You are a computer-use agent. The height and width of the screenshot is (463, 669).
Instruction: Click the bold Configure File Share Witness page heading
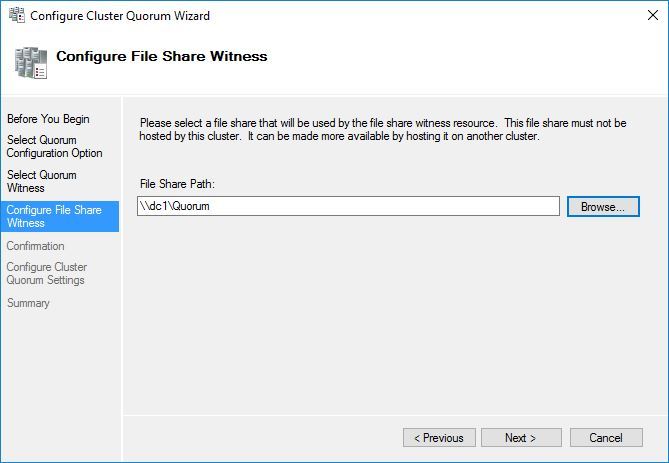tap(161, 57)
